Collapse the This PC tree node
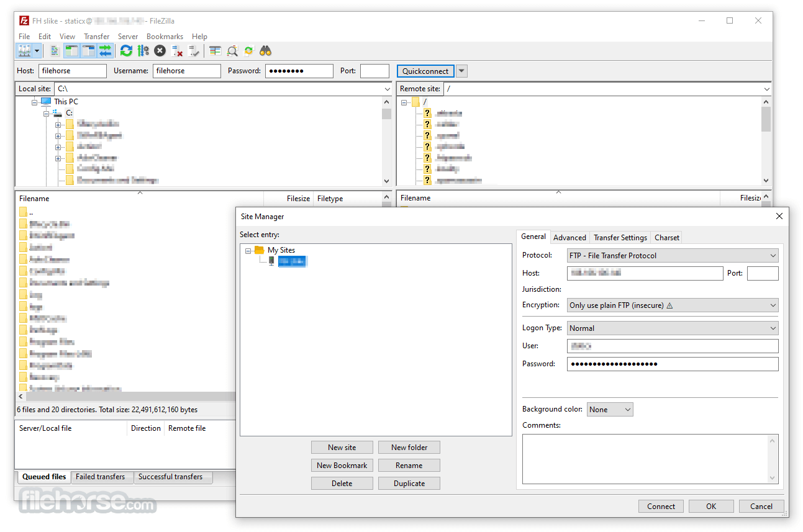The height and width of the screenshot is (532, 803). [x=35, y=102]
